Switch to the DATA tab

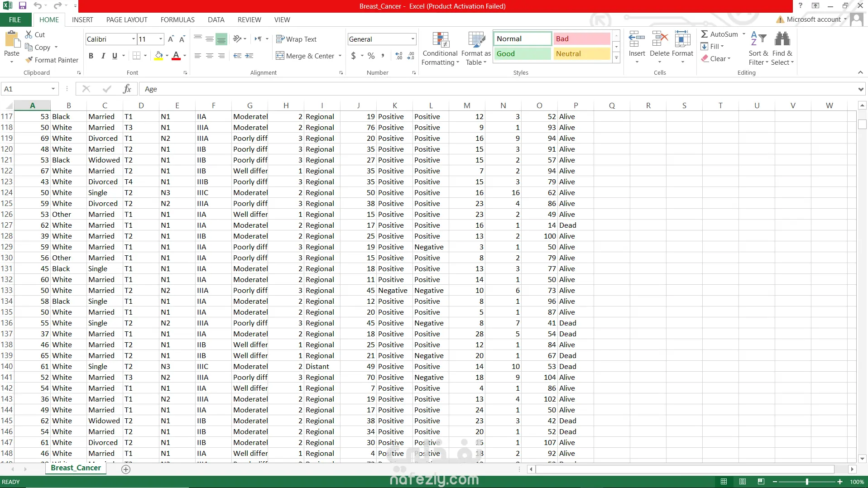[x=216, y=19]
